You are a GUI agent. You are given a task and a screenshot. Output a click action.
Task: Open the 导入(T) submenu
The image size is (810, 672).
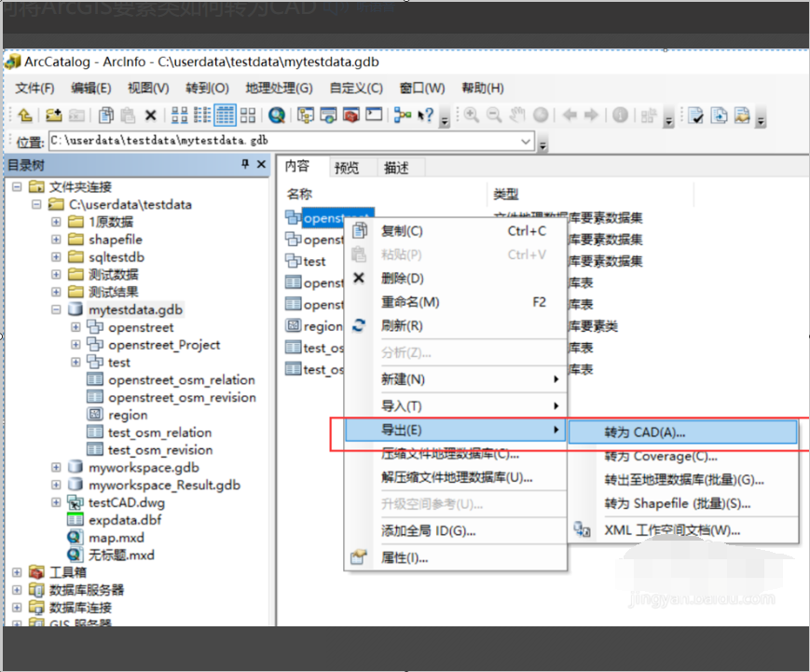click(x=455, y=406)
